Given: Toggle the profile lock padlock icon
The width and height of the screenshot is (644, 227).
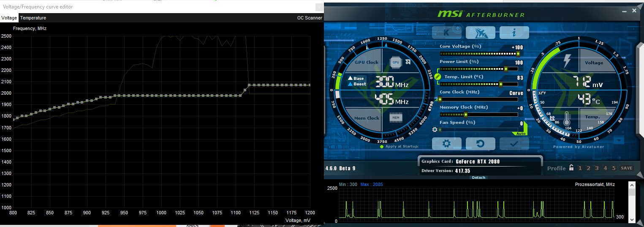Looking at the screenshot, I should (x=571, y=167).
